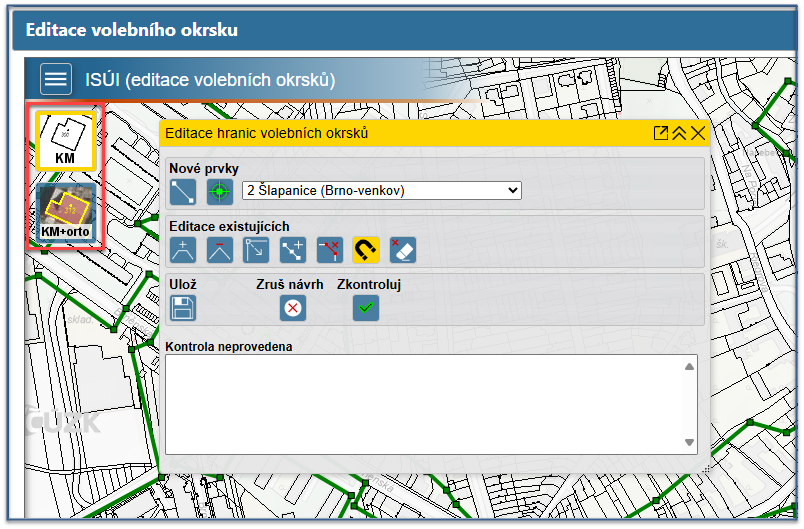Run validation with Zkontroluj checkmark button
Image resolution: width=804 pixels, height=529 pixels.
(366, 308)
